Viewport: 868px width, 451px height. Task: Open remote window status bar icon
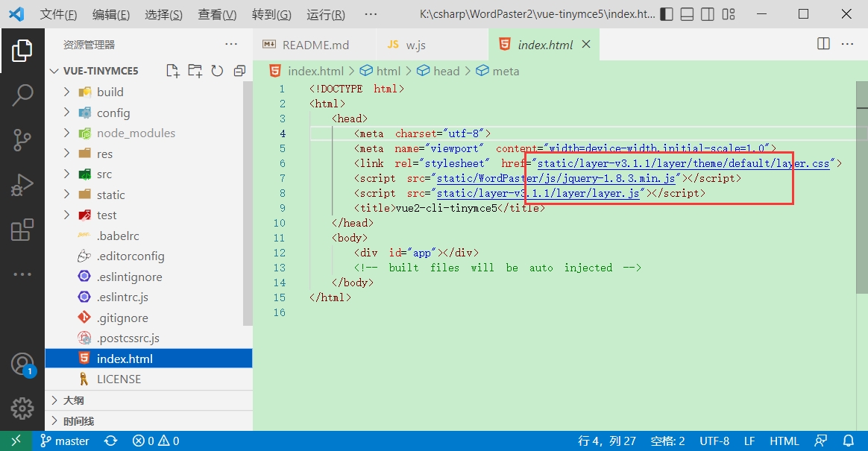tap(16, 441)
